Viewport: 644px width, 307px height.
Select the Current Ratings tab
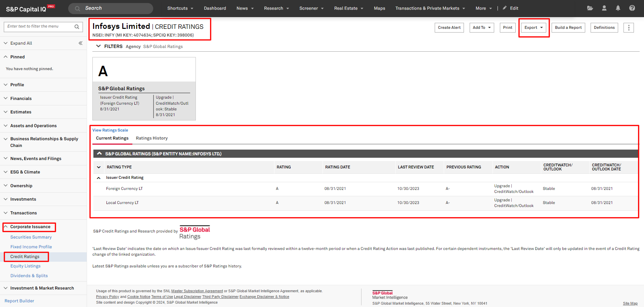point(112,138)
